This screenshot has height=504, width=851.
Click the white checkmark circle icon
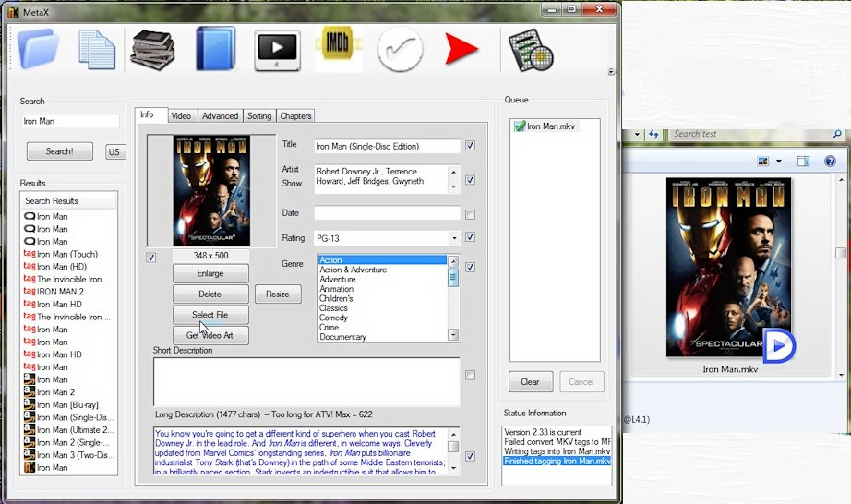coord(400,49)
